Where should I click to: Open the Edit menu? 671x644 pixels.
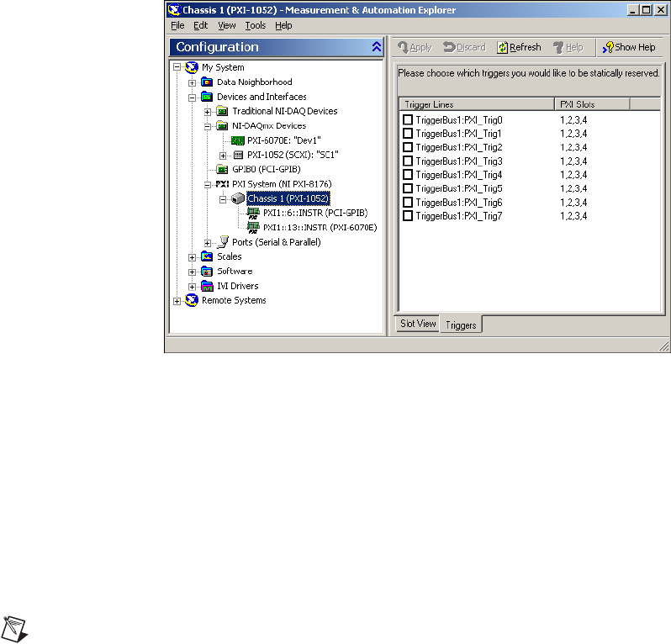(x=200, y=25)
